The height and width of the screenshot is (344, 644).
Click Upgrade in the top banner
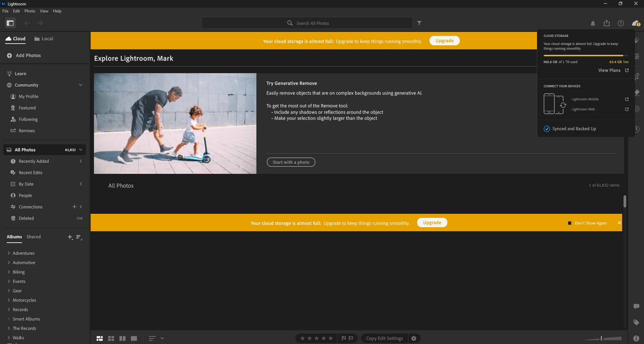[x=445, y=41]
